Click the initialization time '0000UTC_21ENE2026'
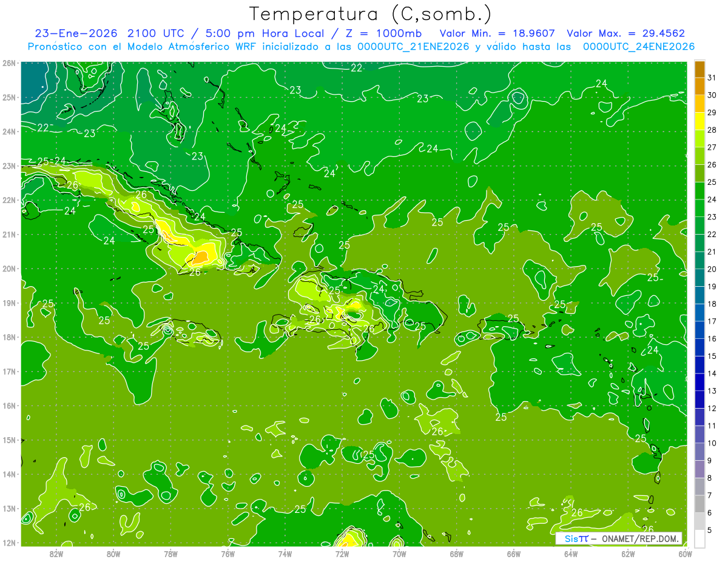 413,47
